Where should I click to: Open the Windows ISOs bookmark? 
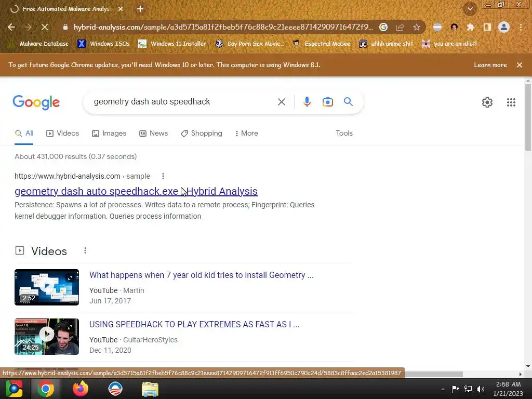(103, 44)
